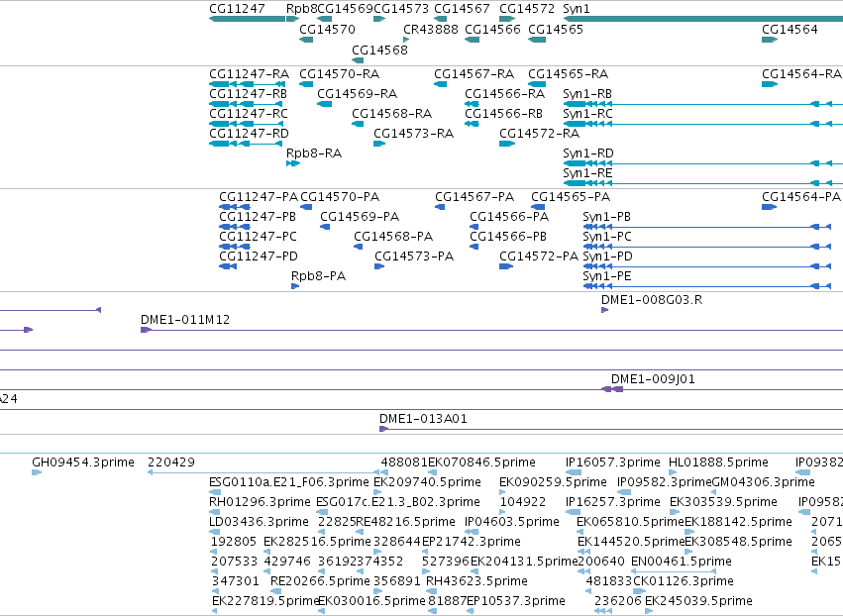
Task: Open the EK209740.5prime EST label
Action: click(x=427, y=482)
